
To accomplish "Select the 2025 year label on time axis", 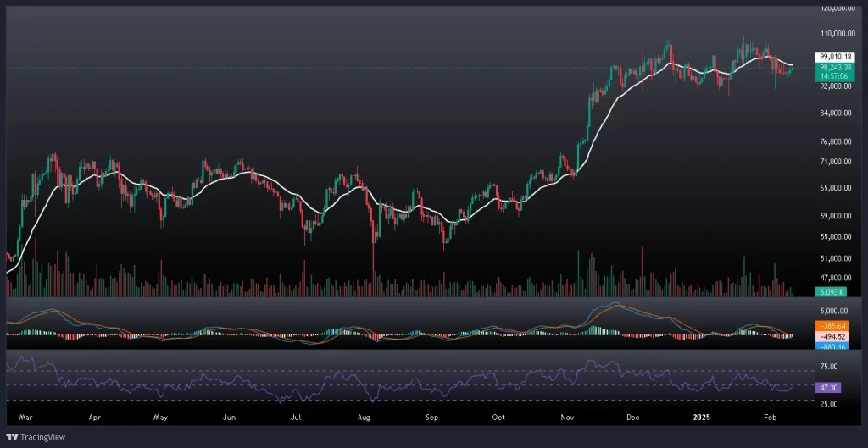I will [x=700, y=418].
